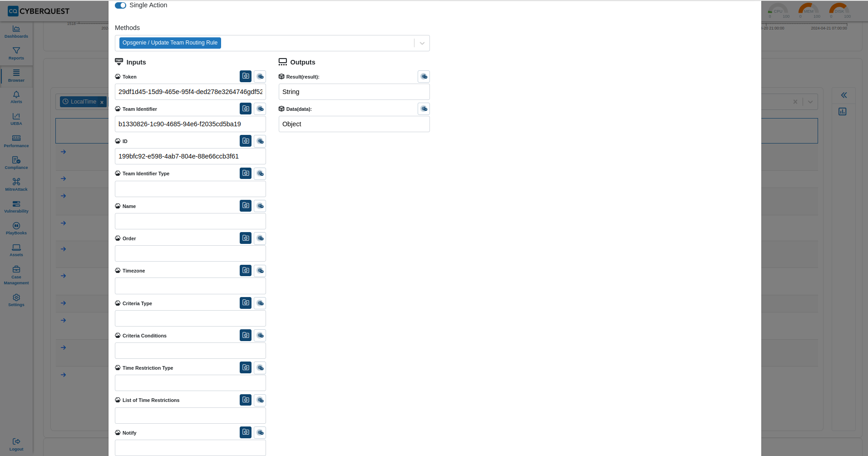868x456 pixels.
Task: Open Reports in the sidebar
Action: [16, 54]
